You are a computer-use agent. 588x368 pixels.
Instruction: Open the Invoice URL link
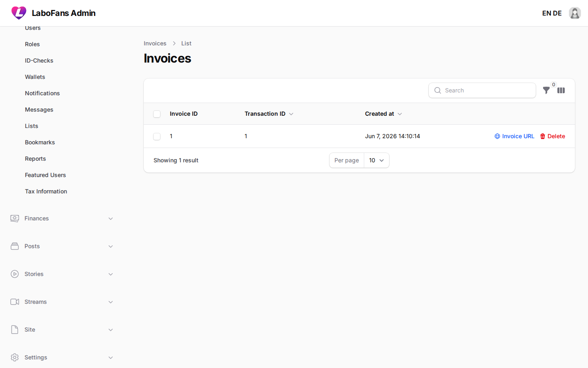pos(514,136)
